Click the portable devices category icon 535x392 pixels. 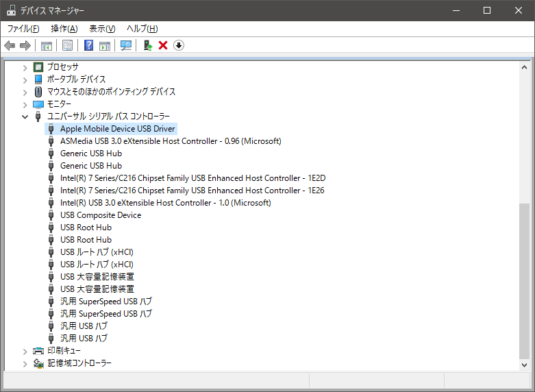pos(38,79)
